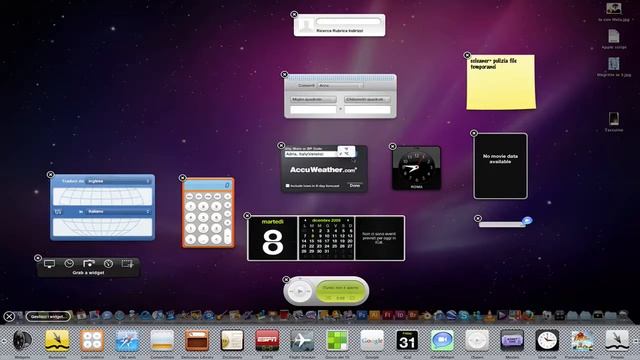Add the Google widget from the widget bar
The height and width of the screenshot is (360, 640).
coord(372,340)
